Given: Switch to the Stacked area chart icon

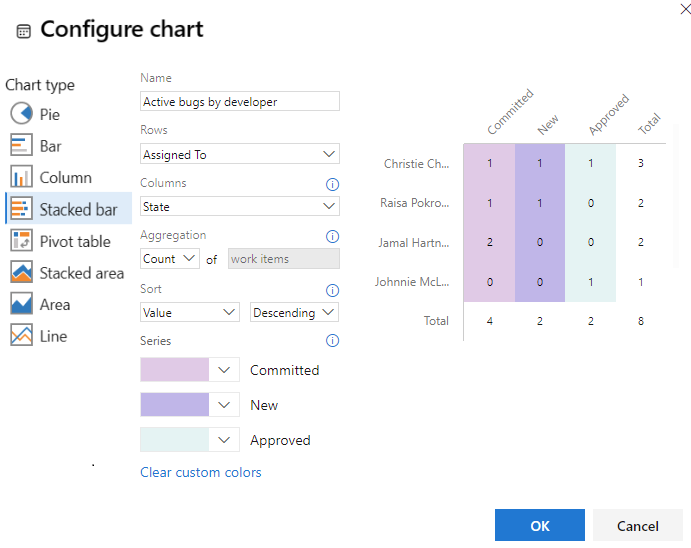Looking at the screenshot, I should [22, 273].
